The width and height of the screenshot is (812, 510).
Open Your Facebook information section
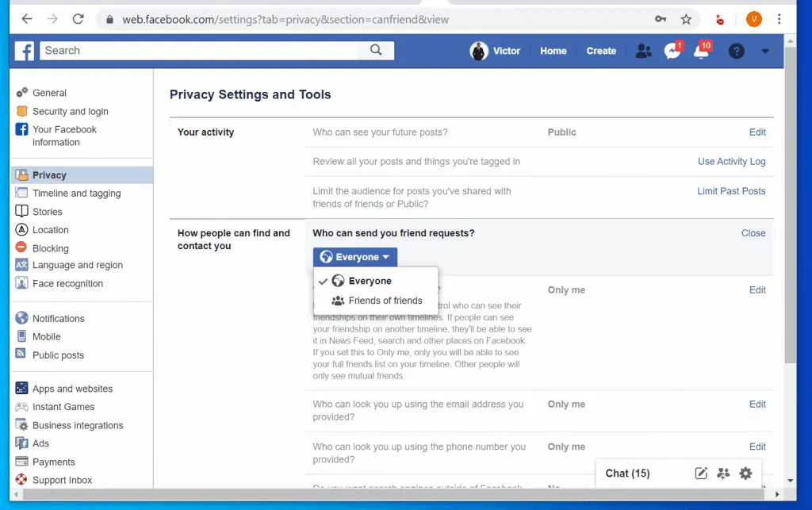(x=64, y=136)
